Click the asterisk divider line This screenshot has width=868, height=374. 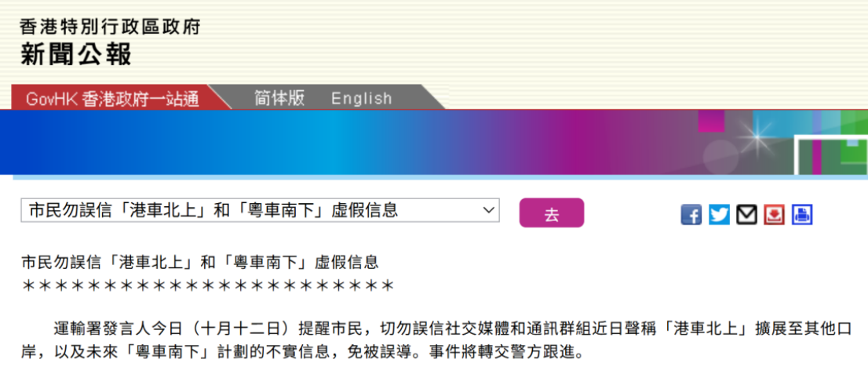click(x=206, y=285)
